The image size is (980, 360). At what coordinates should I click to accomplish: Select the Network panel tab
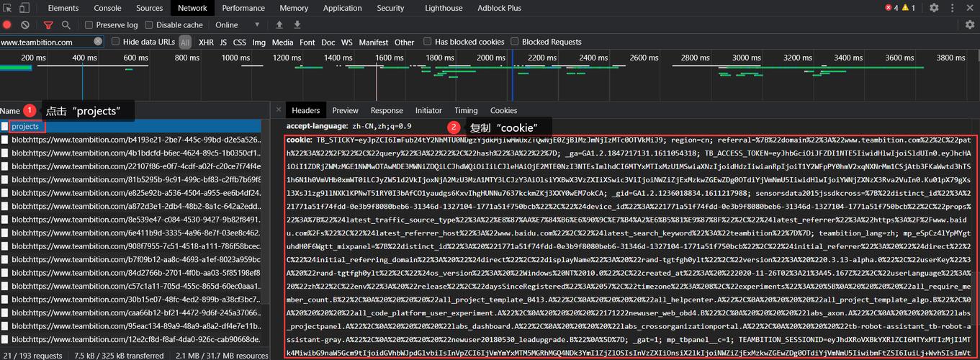[192, 8]
